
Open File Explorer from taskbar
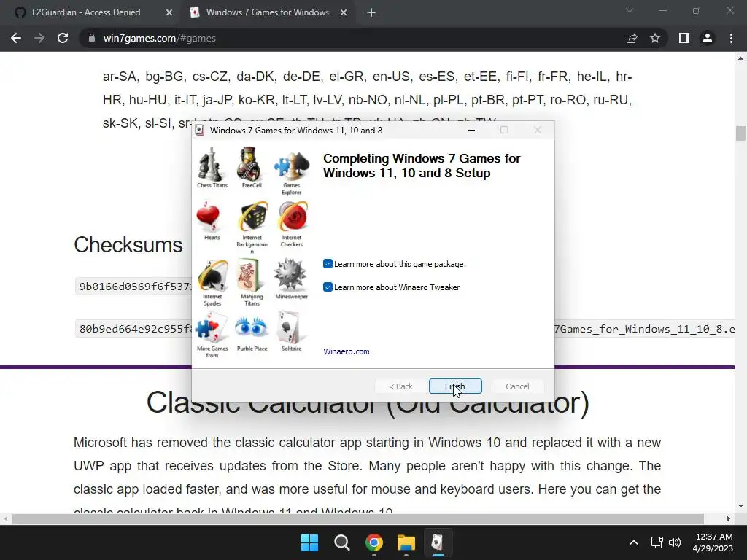pos(406,542)
